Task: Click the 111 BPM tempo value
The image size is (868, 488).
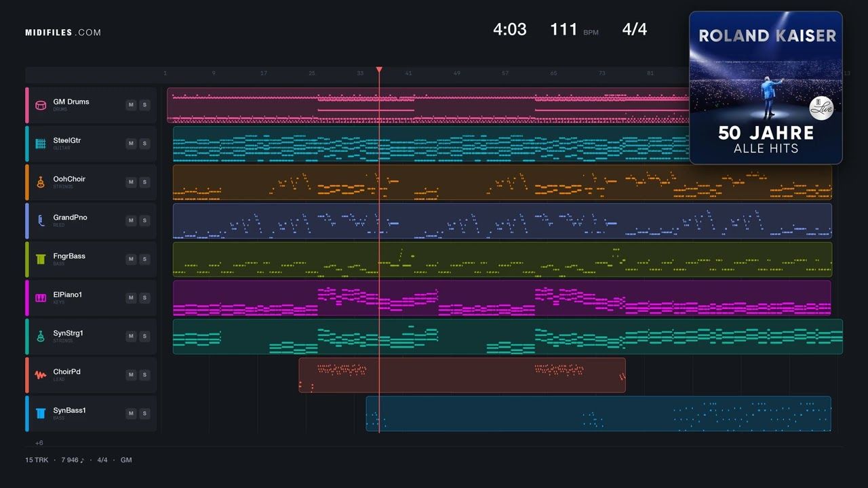Action: (564, 29)
